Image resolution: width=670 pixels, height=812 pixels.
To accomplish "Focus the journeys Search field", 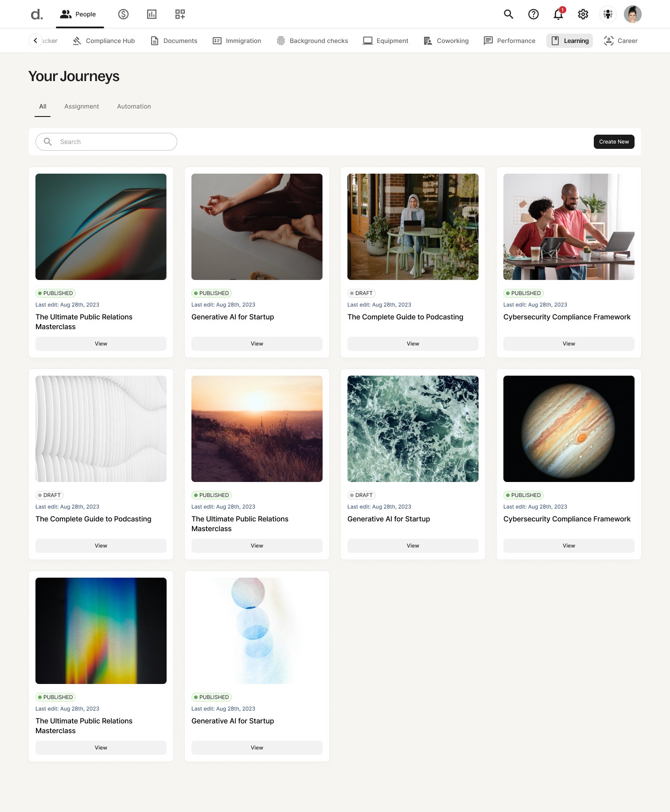I will click(106, 142).
